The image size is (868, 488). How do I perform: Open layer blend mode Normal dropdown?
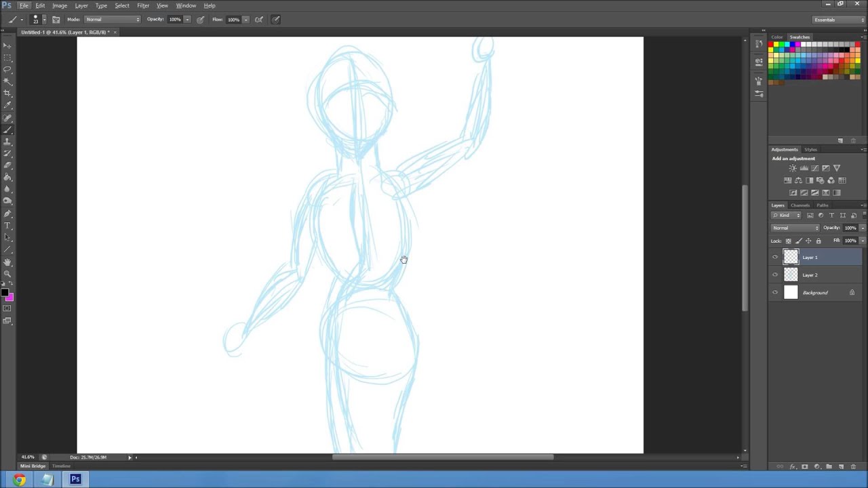(795, 228)
